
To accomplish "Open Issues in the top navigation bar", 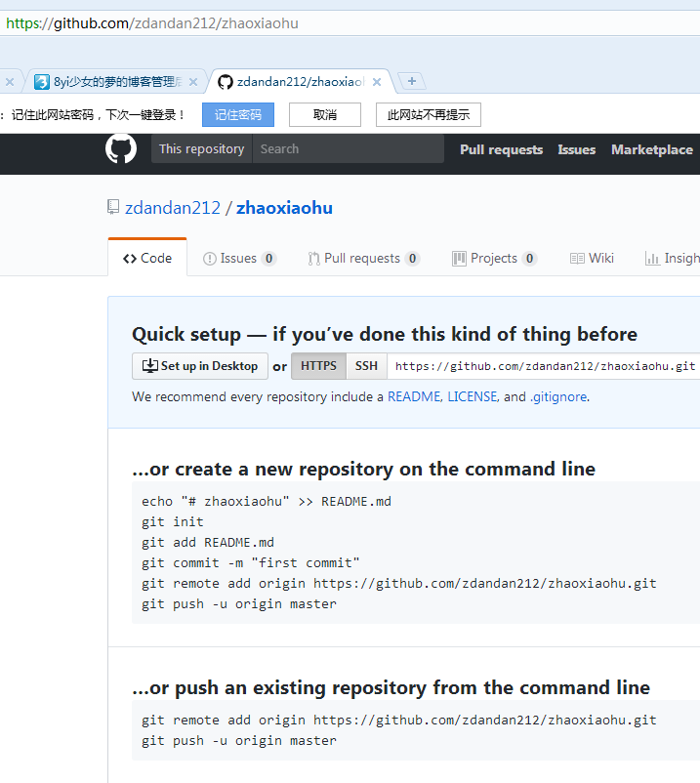I will (x=577, y=149).
